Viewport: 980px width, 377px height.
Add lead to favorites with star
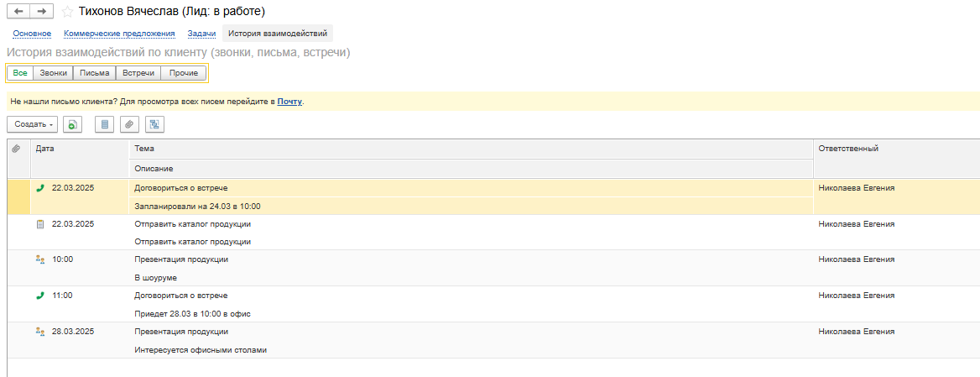(67, 13)
